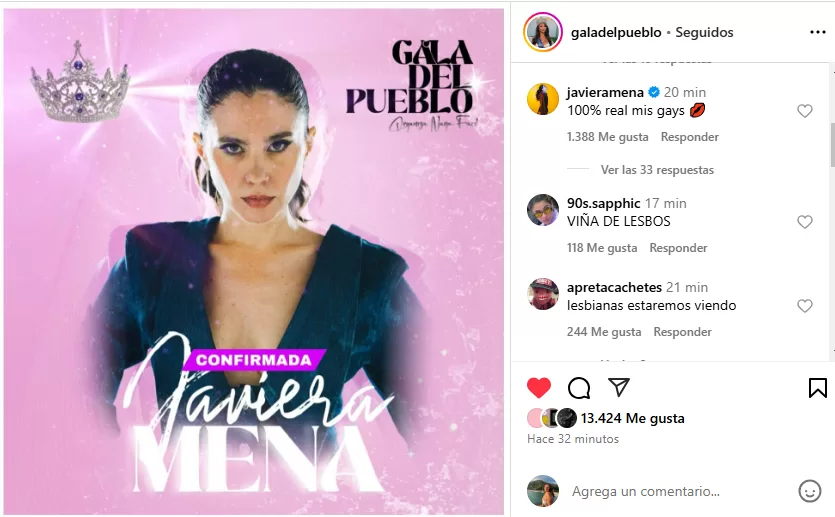
Task: Click the Agrega un comentario field
Action: point(645,491)
